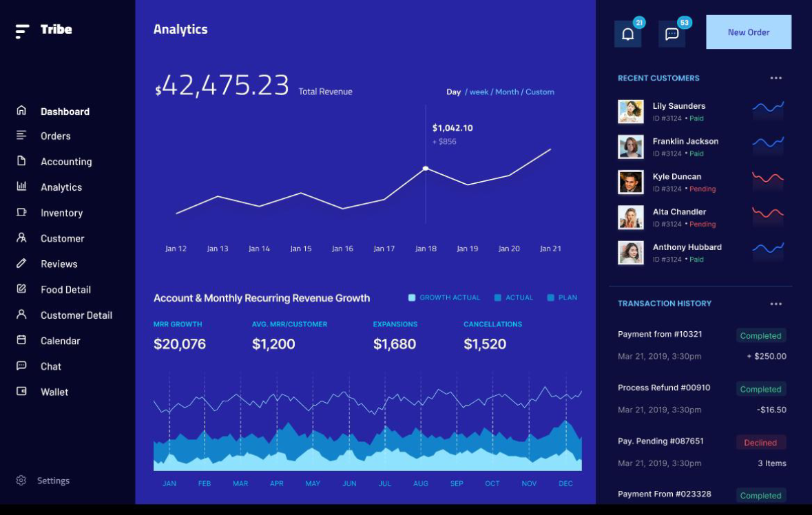Click the notification bell icon

627,34
